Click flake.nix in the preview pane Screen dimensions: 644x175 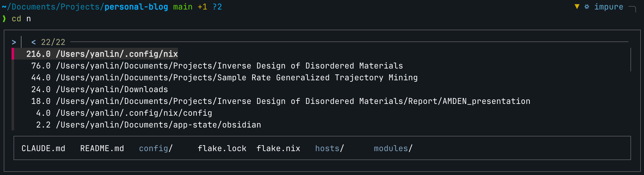tap(278, 149)
